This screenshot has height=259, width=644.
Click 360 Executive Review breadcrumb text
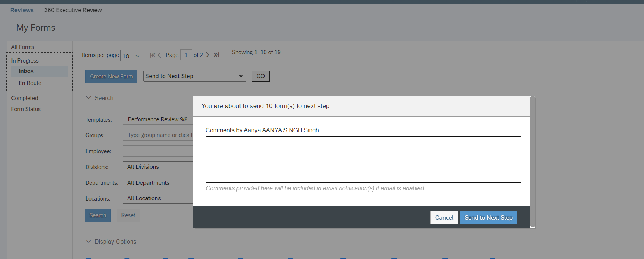pos(73,10)
